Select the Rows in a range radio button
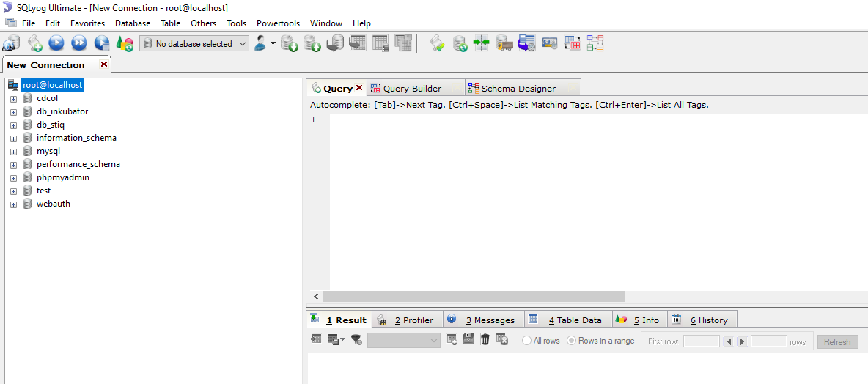868x384 pixels. click(571, 341)
